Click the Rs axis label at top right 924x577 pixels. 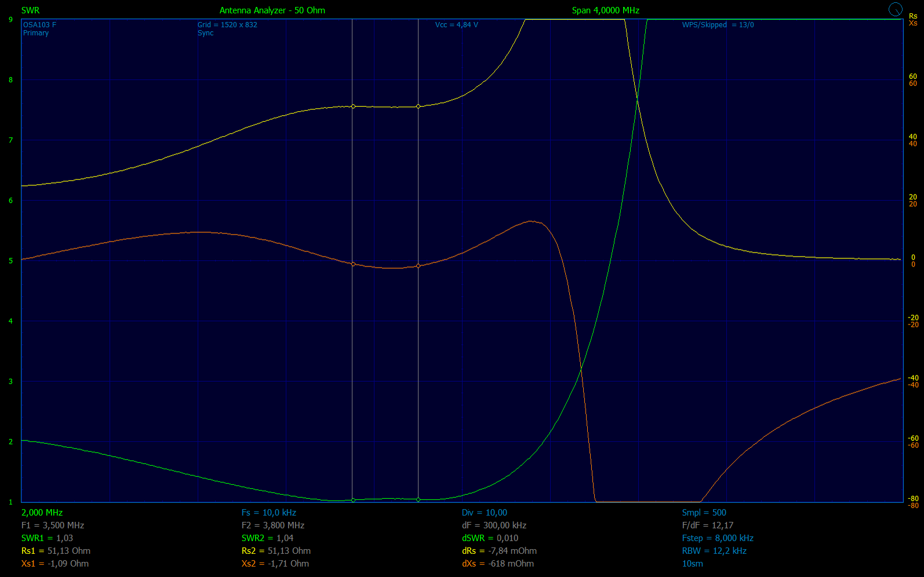click(x=913, y=16)
